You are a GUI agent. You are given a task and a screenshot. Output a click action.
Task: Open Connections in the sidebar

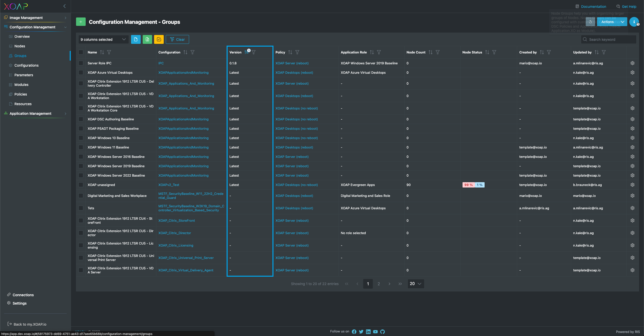(x=20, y=295)
